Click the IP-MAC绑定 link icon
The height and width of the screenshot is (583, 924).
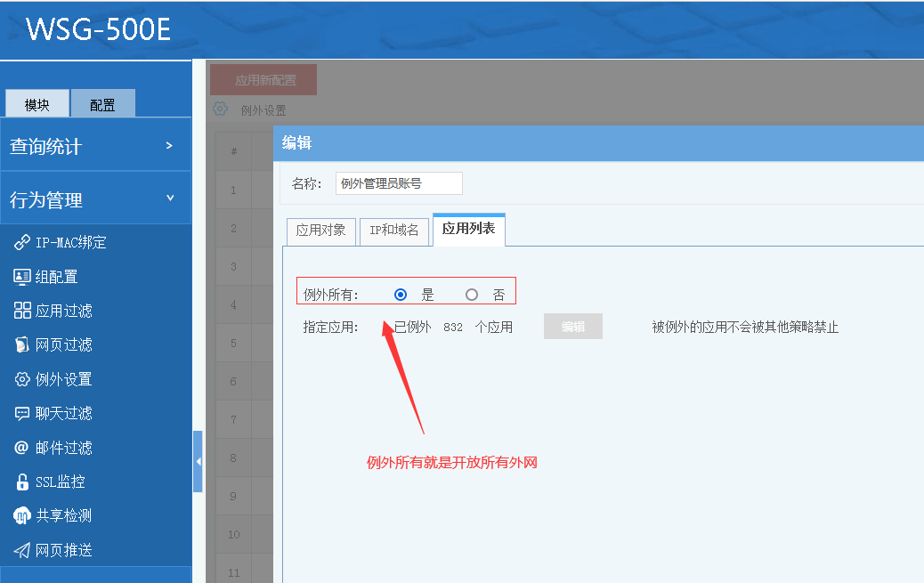coord(22,243)
